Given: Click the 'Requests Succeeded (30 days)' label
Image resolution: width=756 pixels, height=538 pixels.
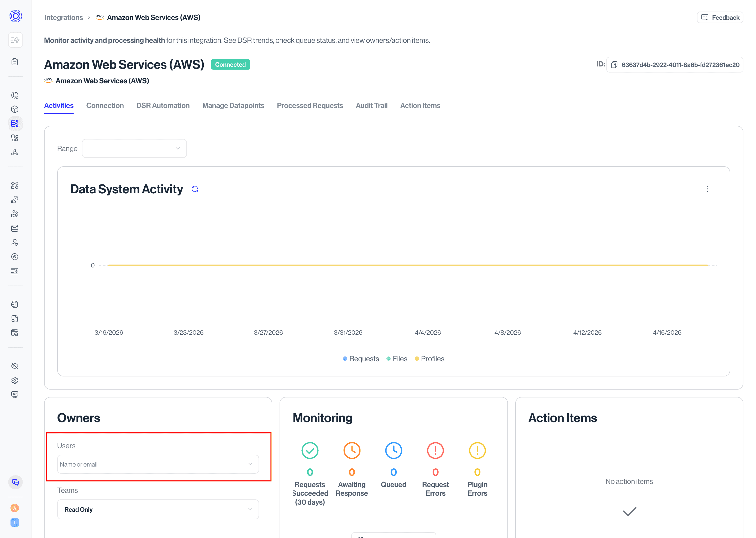Looking at the screenshot, I should [x=310, y=493].
